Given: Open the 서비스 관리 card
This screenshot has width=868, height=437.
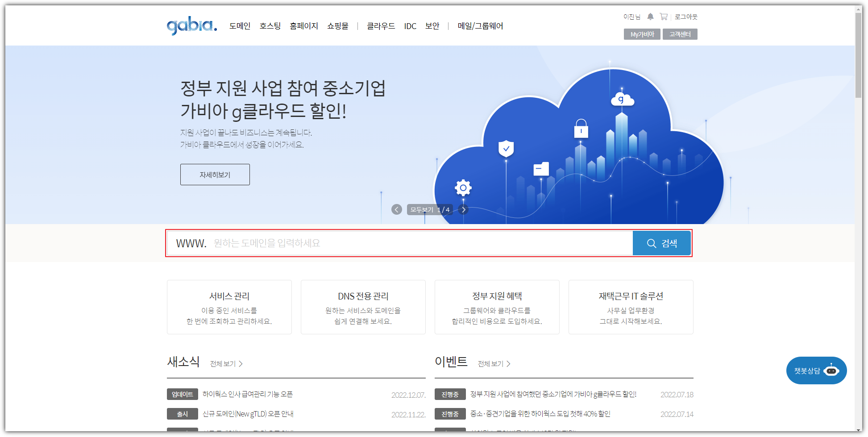Looking at the screenshot, I should 229,307.
